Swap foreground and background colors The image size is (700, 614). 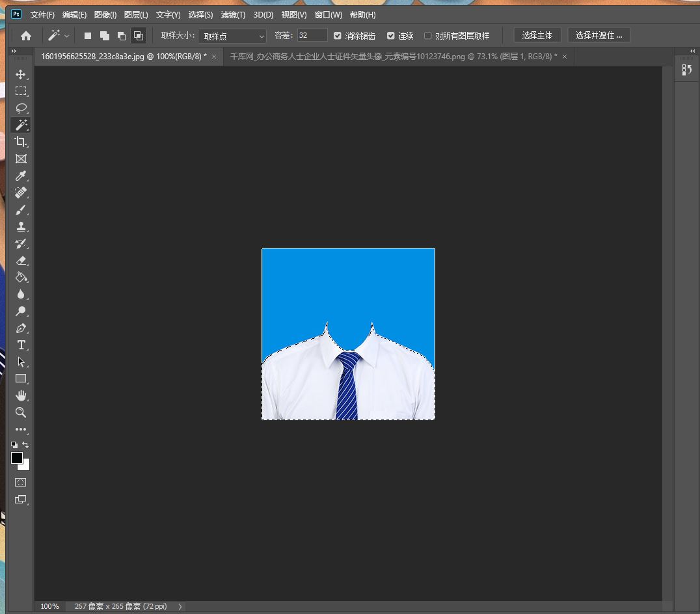coord(25,445)
